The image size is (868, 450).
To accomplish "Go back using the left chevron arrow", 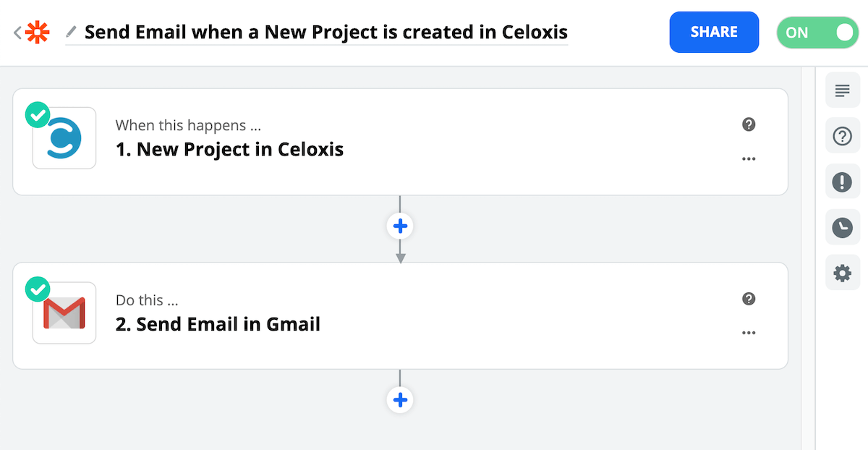I will (x=17, y=33).
